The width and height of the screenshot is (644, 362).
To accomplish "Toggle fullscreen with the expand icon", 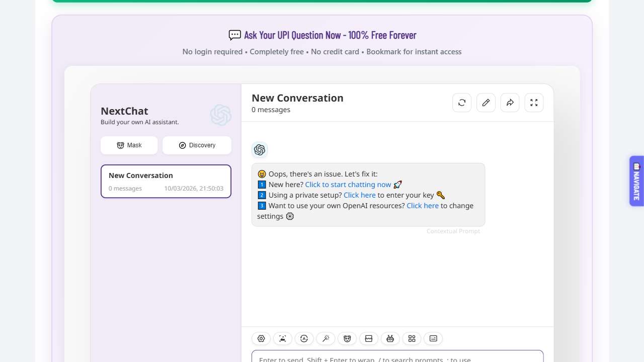I will coord(534,103).
